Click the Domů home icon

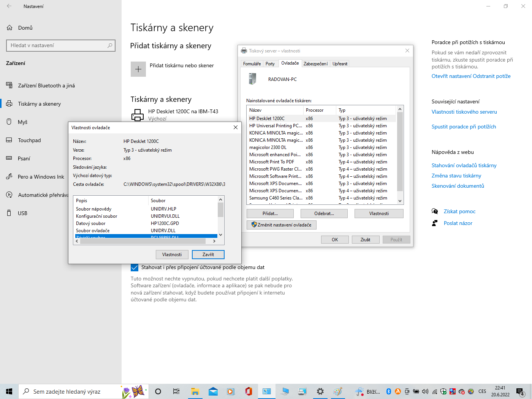[x=10, y=28]
